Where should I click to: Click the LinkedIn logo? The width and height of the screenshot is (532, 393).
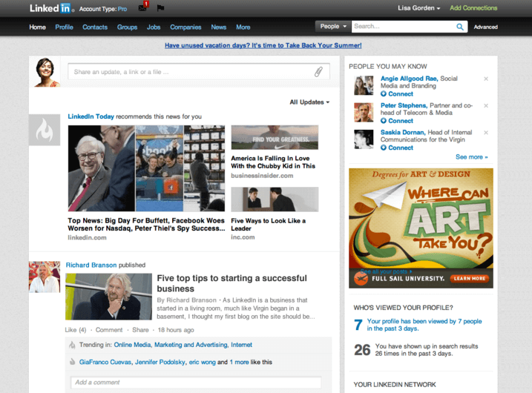pyautogui.click(x=50, y=8)
